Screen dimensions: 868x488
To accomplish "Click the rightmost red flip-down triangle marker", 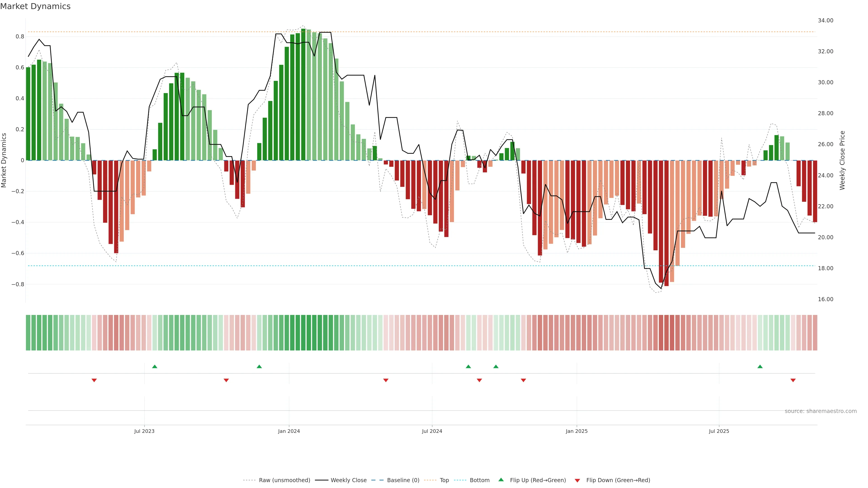I will [x=793, y=380].
